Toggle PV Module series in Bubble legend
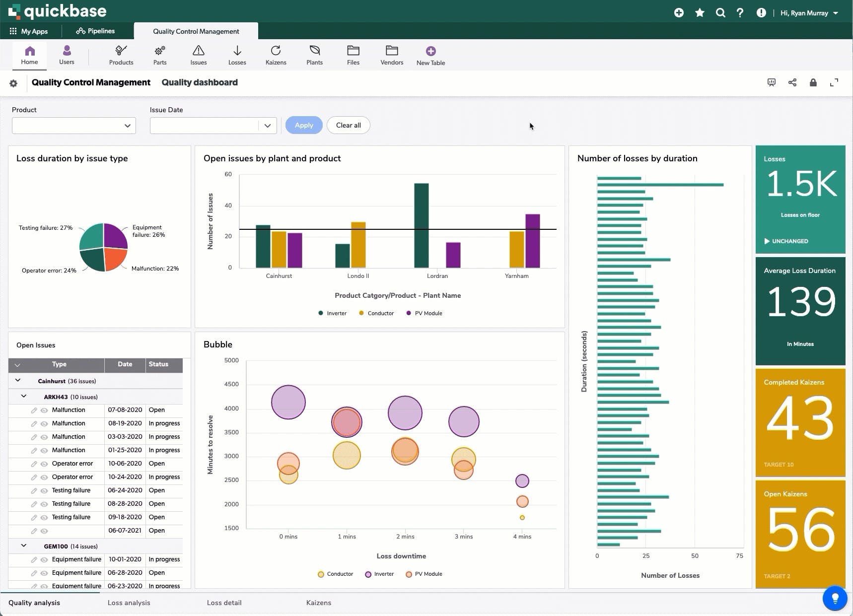The image size is (853, 616). pos(424,574)
